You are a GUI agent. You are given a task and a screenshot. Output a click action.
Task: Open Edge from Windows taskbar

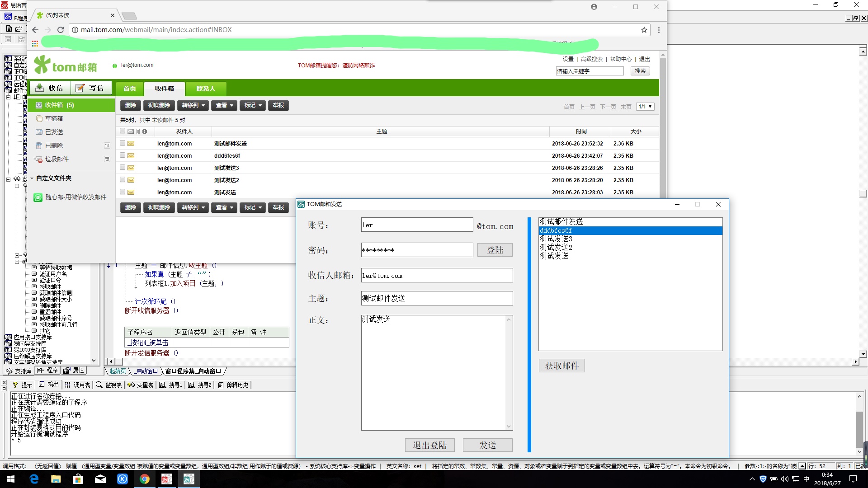pyautogui.click(x=34, y=479)
